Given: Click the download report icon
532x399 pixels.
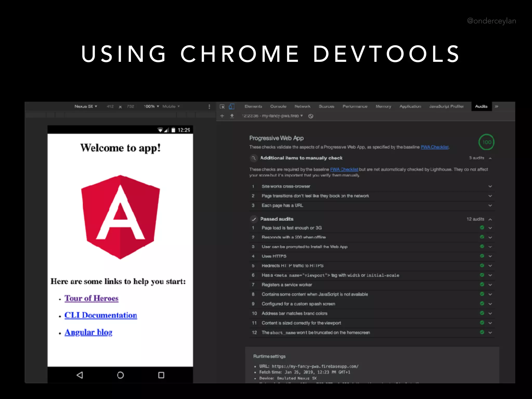Looking at the screenshot, I should [x=232, y=116].
